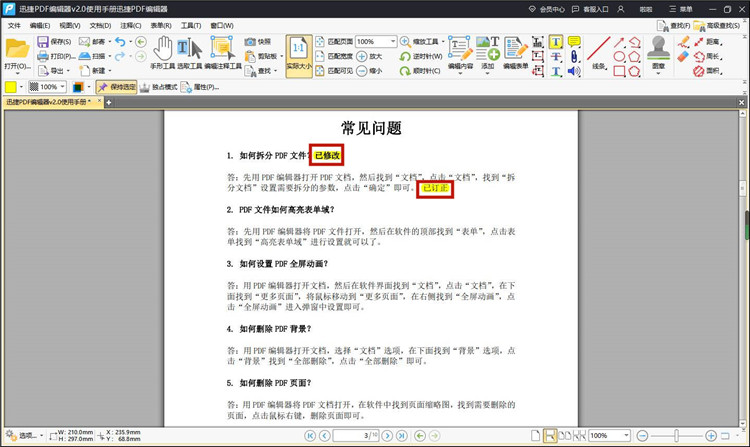
Task: Select the strikethrough text tool
Action: (x=556, y=57)
